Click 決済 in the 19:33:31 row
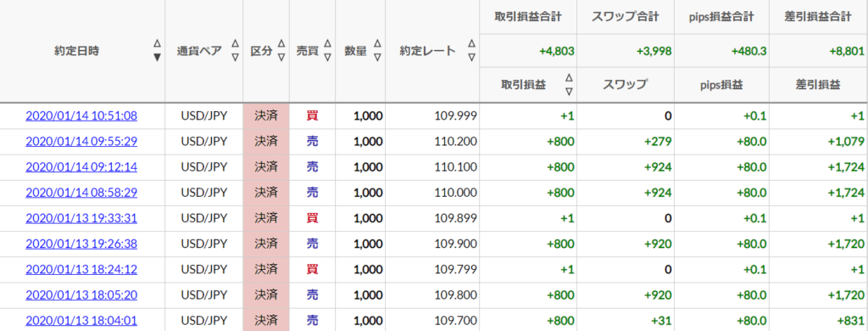The width and height of the screenshot is (868, 331). pos(266,218)
